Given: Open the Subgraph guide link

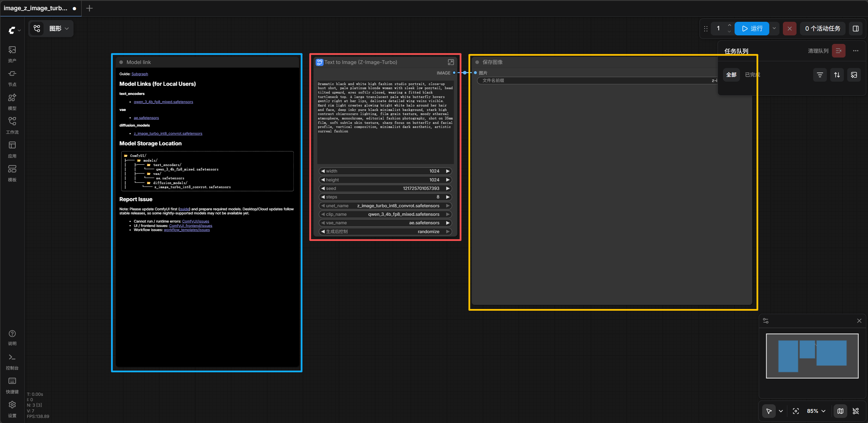Looking at the screenshot, I should click(x=140, y=74).
